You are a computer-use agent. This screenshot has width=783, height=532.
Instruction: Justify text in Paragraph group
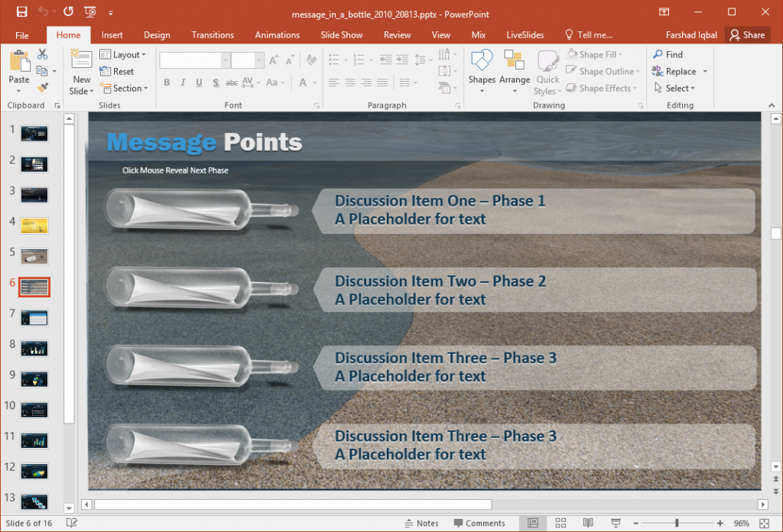382,83
